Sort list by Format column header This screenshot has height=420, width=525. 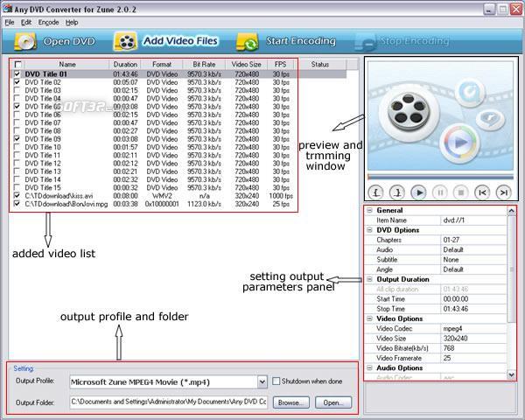pos(162,64)
